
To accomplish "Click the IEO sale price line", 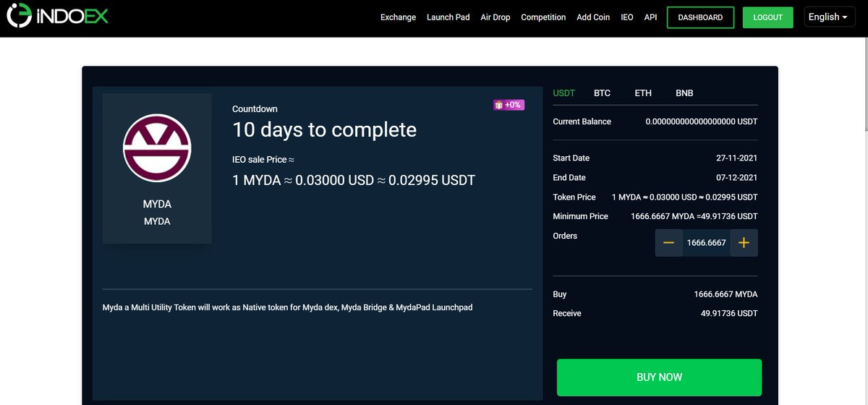I will 354,180.
